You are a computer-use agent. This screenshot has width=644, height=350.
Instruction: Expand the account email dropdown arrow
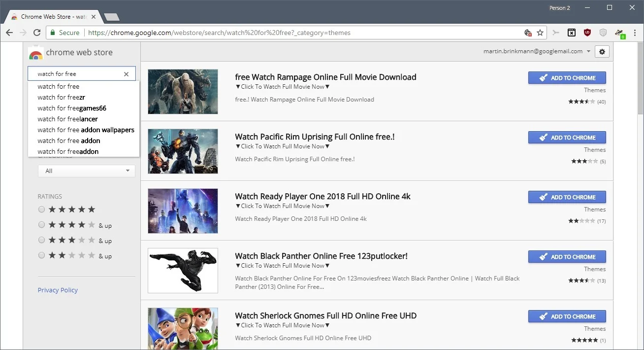click(589, 51)
